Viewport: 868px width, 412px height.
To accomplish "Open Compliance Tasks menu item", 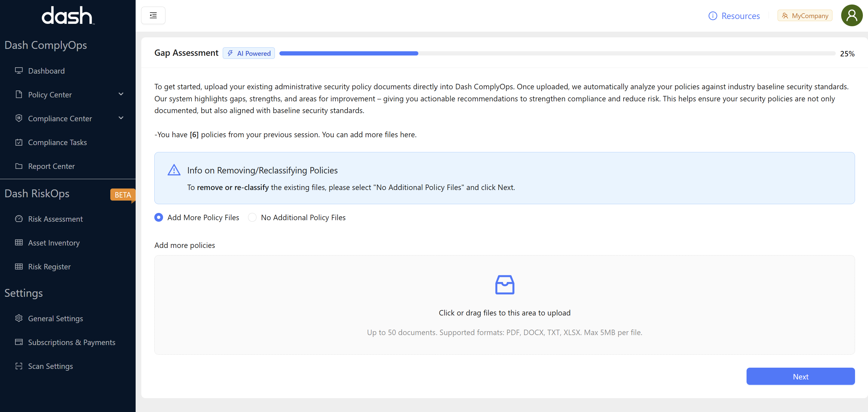I will [x=57, y=142].
